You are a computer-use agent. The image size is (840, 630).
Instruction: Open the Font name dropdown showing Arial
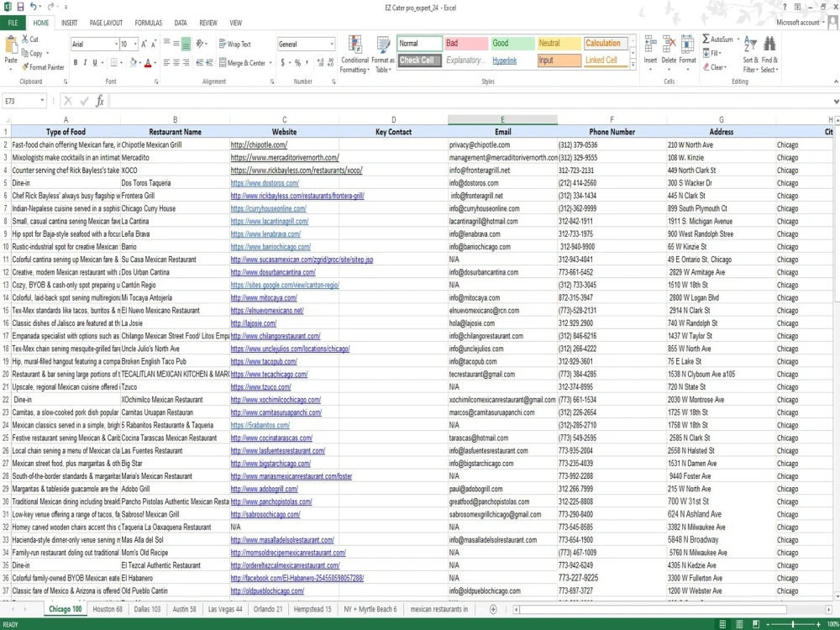[116, 44]
